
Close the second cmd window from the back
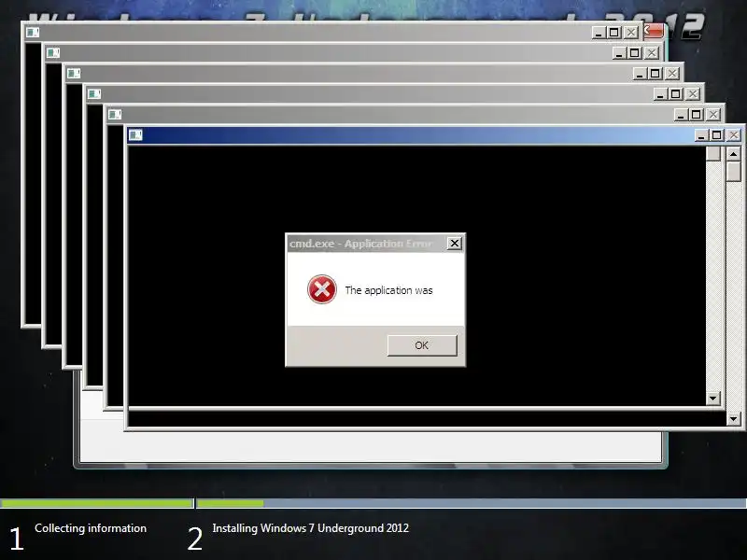click(x=651, y=53)
